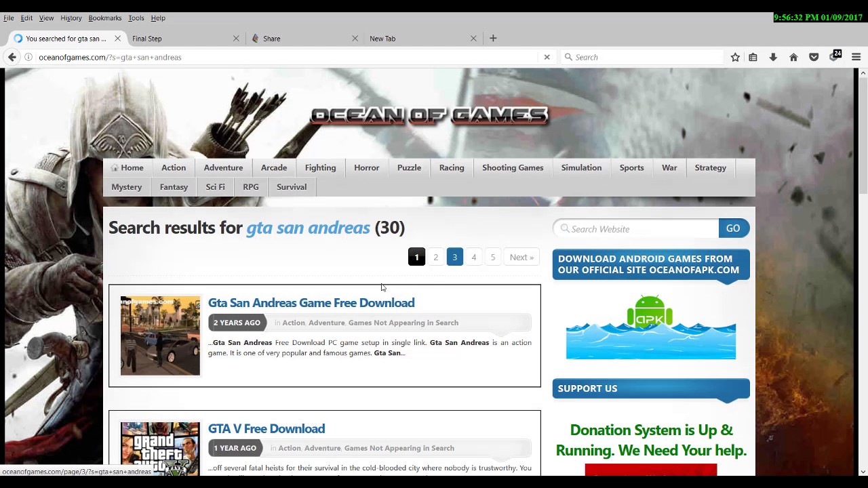Open the RPG category
This screenshot has height=488, width=868.
point(251,187)
